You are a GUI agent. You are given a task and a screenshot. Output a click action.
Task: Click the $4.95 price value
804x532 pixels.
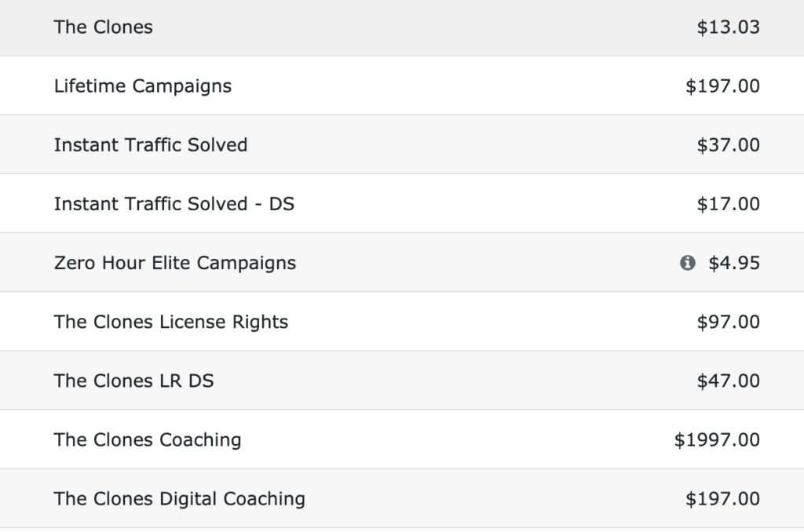(734, 263)
